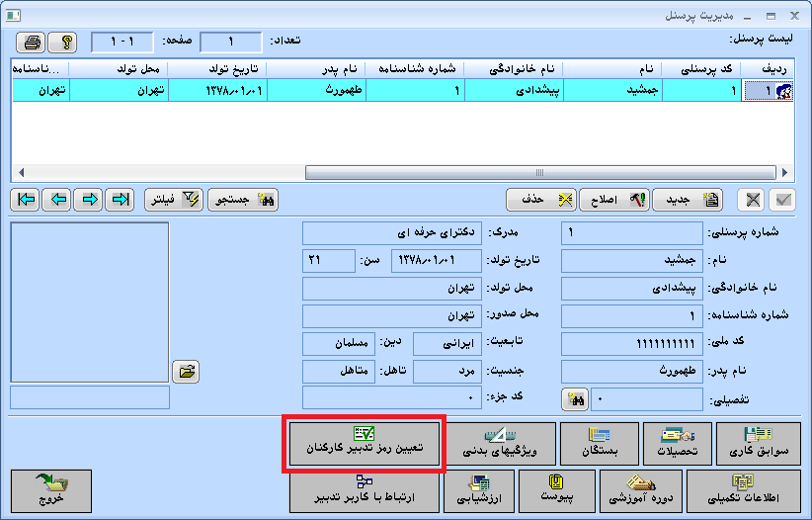Image resolution: width=812 pixels, height=520 pixels.
Task: Click the cell پیشدادی in the list row
Action: pyautogui.click(x=514, y=91)
